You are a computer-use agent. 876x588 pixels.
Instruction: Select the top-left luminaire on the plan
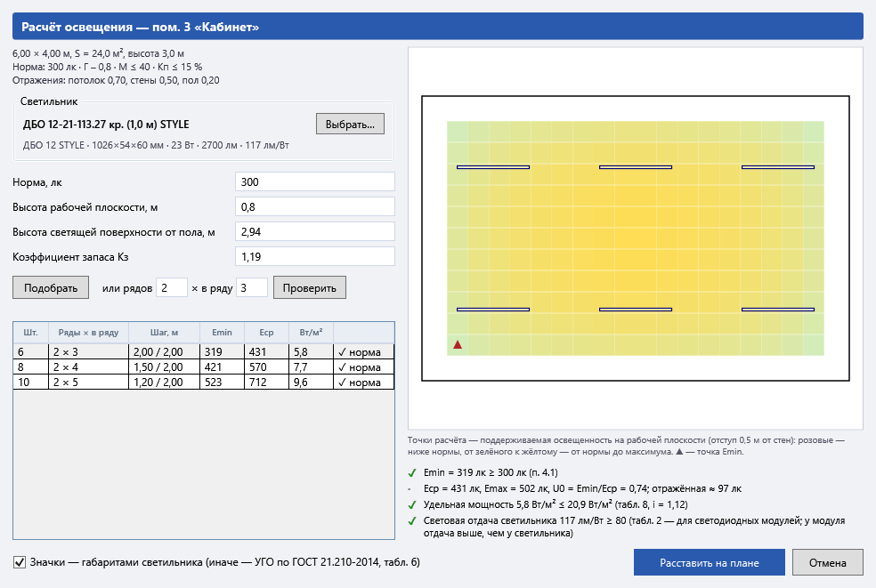click(493, 167)
